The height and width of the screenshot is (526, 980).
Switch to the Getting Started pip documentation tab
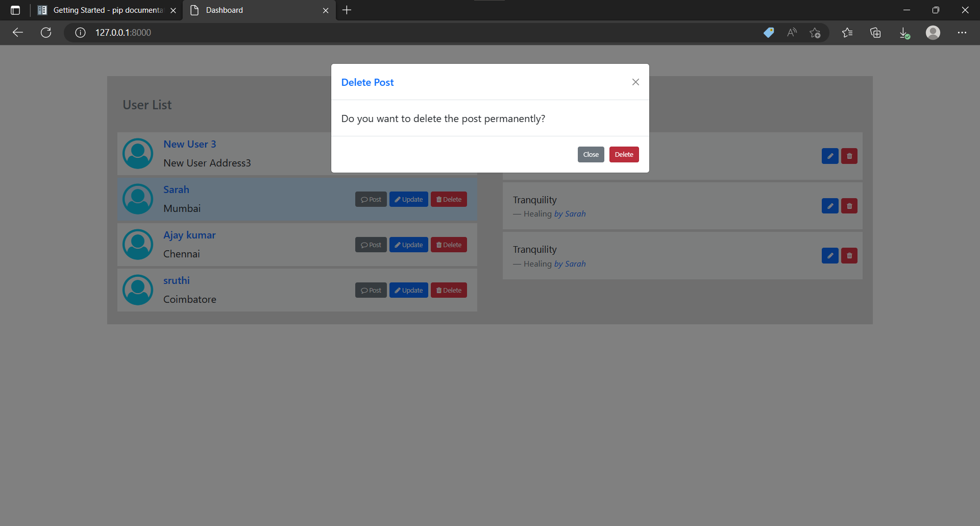point(102,10)
